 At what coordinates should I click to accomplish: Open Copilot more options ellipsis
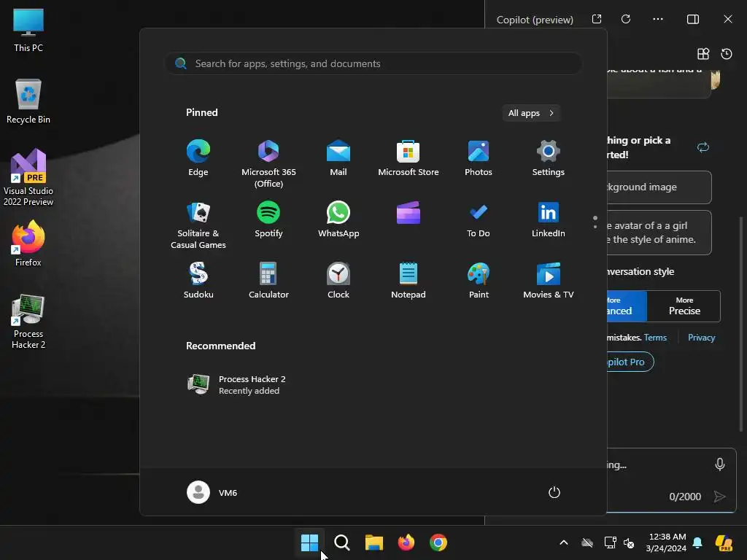point(658,19)
